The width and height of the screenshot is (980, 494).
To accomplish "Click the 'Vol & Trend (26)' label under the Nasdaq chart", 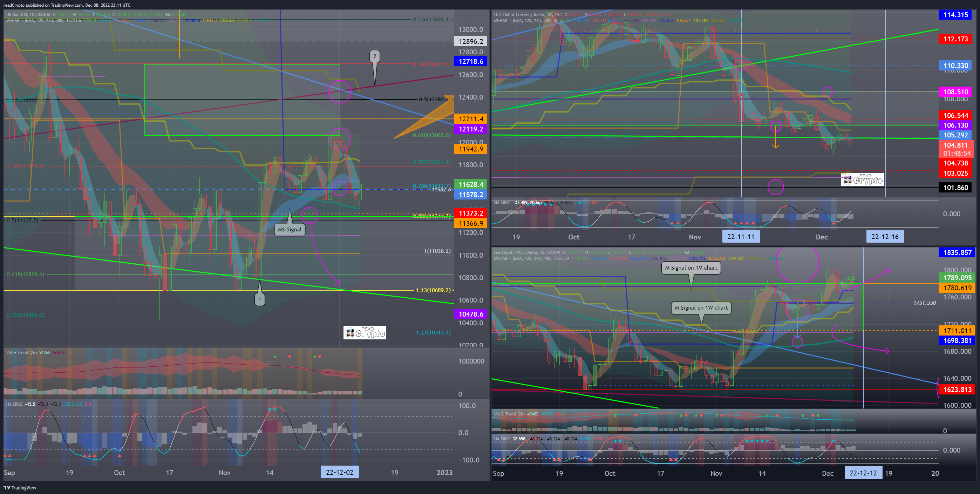I will [x=21, y=352].
